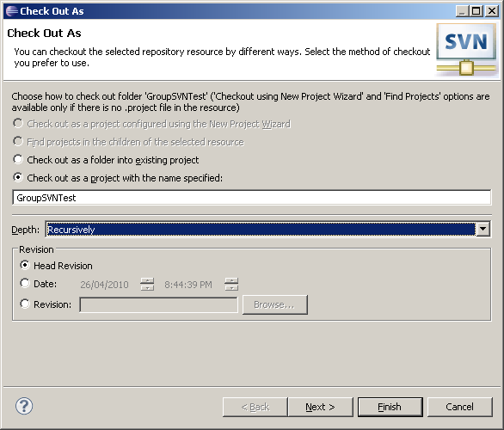The image size is (504, 430).
Task: Click the Recursively combo box value
Action: (261, 230)
